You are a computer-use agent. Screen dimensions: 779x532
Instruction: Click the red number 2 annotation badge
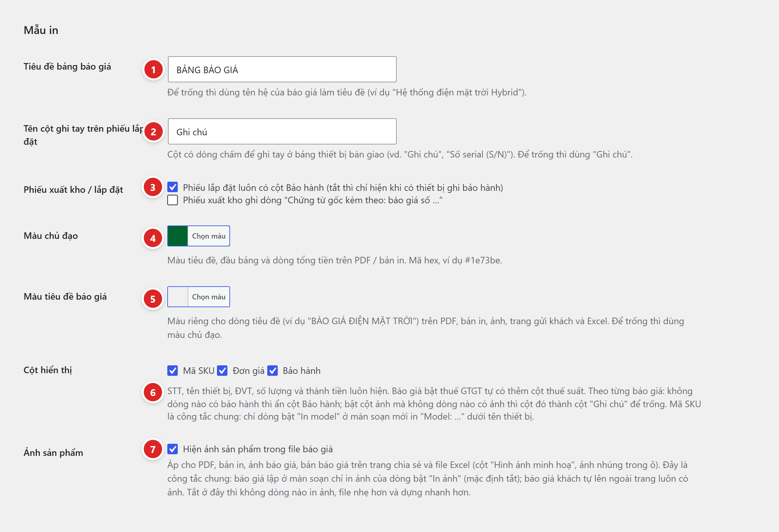click(x=153, y=131)
